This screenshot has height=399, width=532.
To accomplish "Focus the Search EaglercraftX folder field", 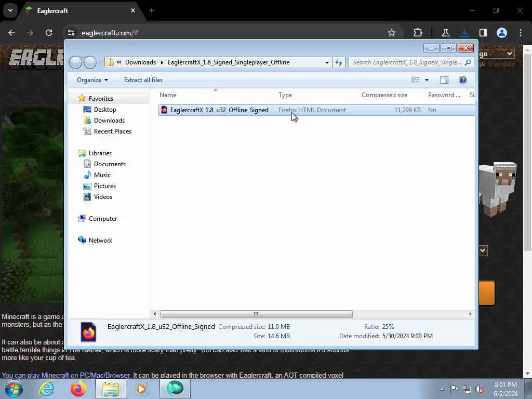I will click(x=407, y=62).
